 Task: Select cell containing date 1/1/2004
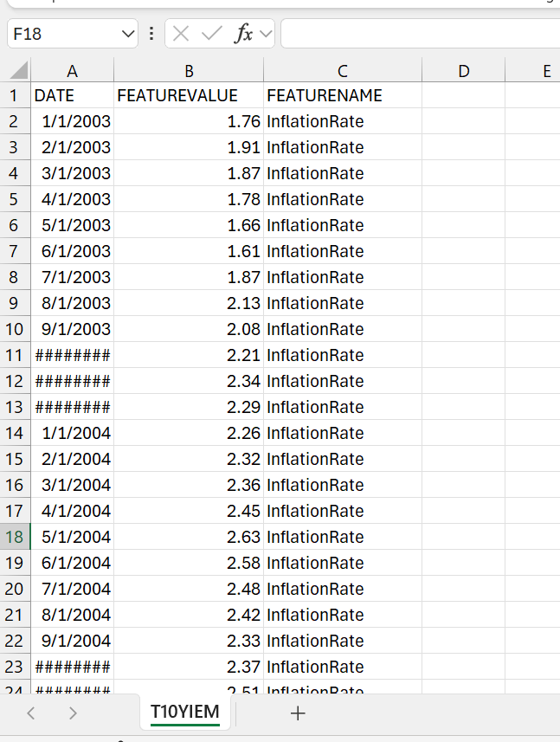click(73, 433)
